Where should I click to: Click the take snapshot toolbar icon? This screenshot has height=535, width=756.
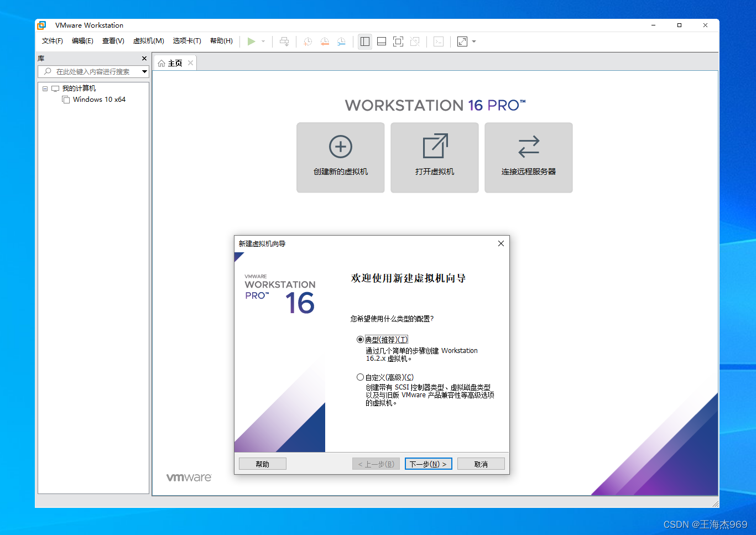[x=308, y=41]
